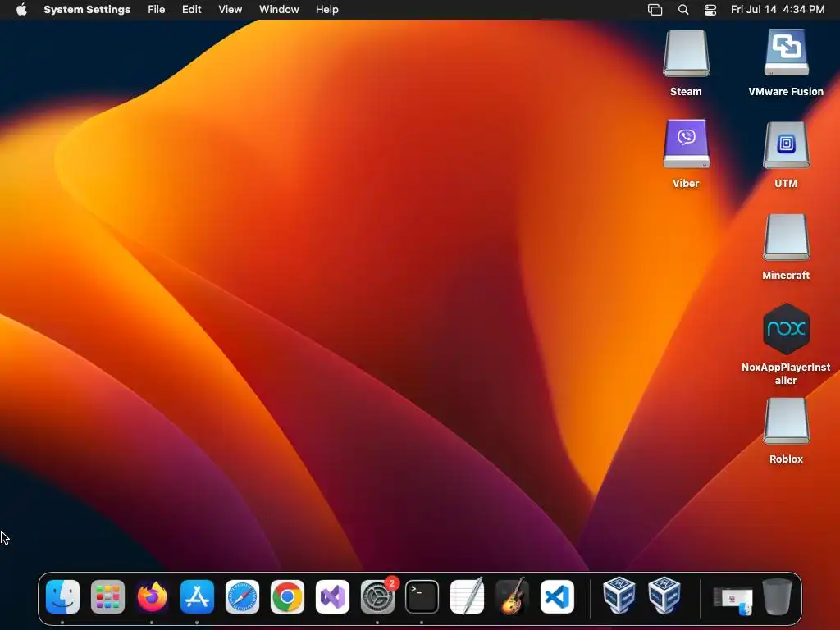Open Terminal from the Dock

coord(422,597)
